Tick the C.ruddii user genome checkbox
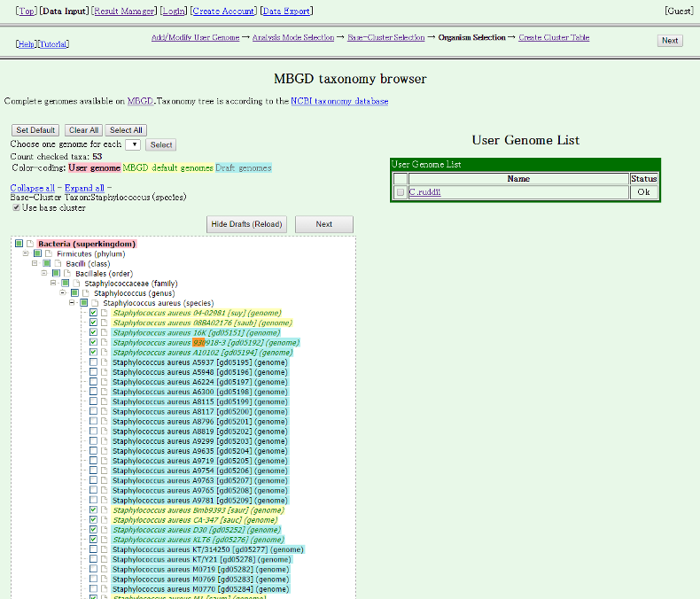The image size is (700, 599). 401,192
